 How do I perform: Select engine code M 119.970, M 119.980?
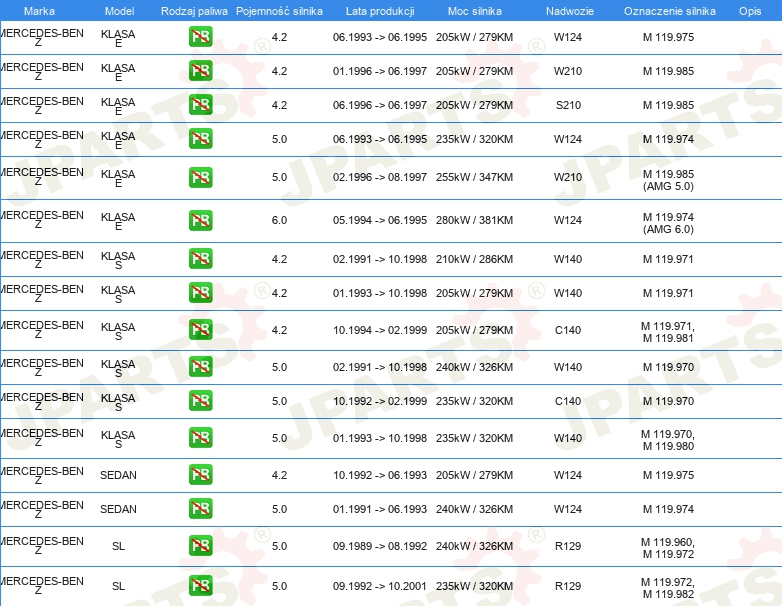(668, 440)
